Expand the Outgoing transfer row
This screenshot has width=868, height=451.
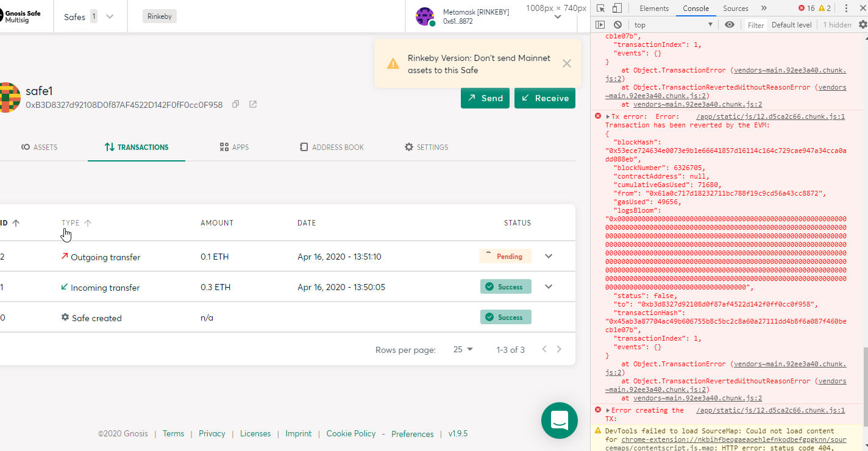click(549, 257)
